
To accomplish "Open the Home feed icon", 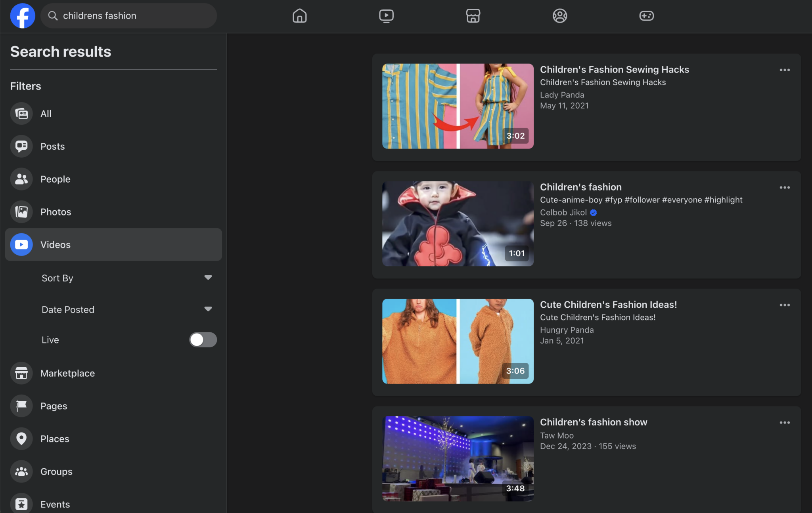I will click(299, 16).
